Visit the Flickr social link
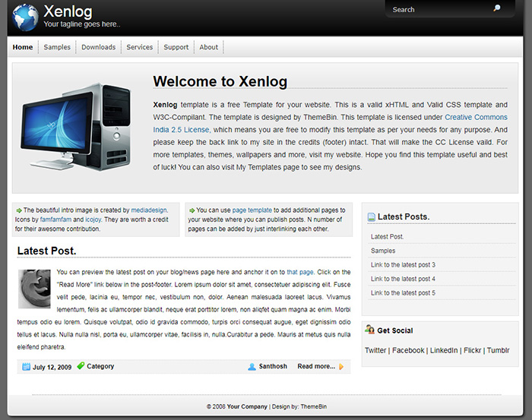The width and height of the screenshot is (532, 420). 472,350
